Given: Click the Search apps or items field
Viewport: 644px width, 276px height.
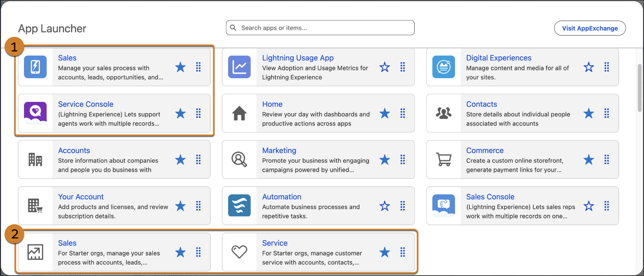Looking at the screenshot, I should (x=320, y=28).
